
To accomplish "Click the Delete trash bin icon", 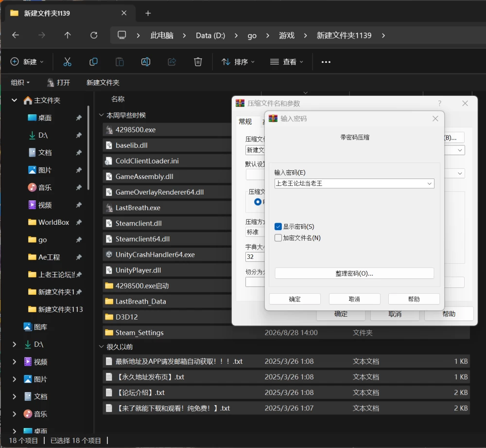I will pos(198,62).
